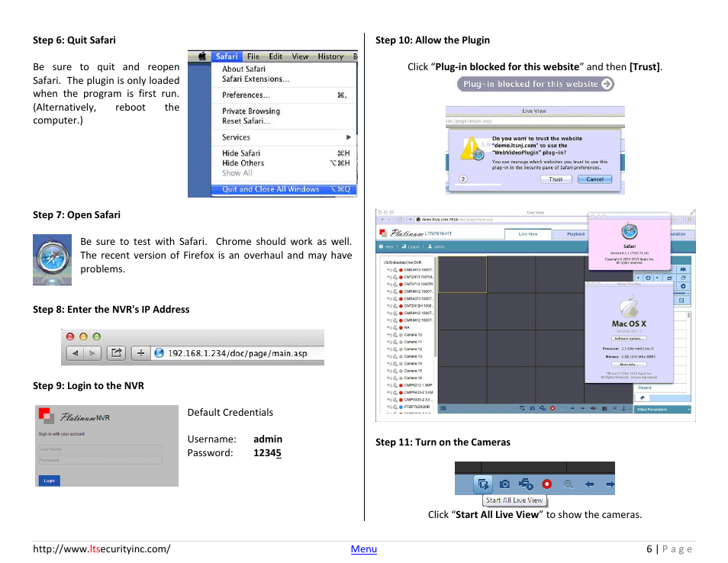The image size is (728, 563).
Task: Expand the Services submenu arrow
Action: (348, 137)
